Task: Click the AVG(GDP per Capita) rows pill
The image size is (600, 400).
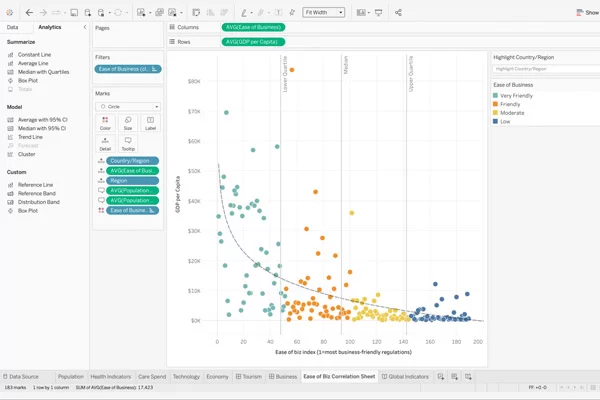Action: coord(254,42)
